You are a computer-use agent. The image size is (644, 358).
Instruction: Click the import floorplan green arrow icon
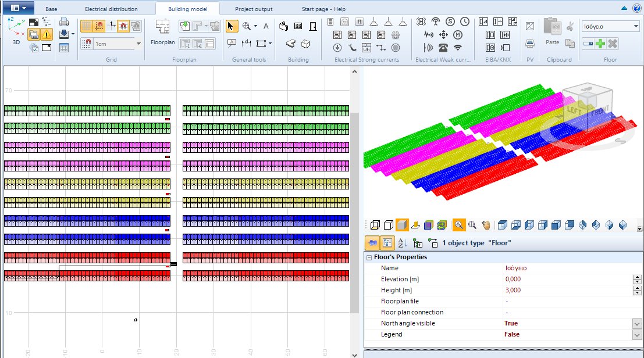coord(185,26)
